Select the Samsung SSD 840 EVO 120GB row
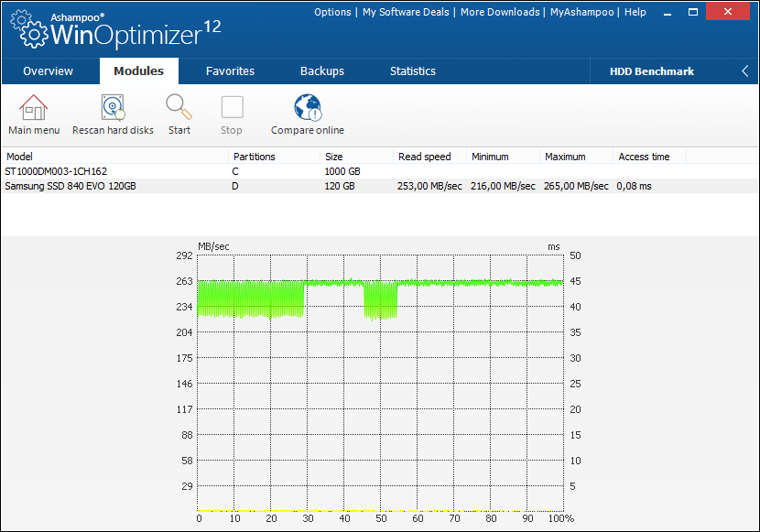The image size is (760, 532). click(x=380, y=186)
